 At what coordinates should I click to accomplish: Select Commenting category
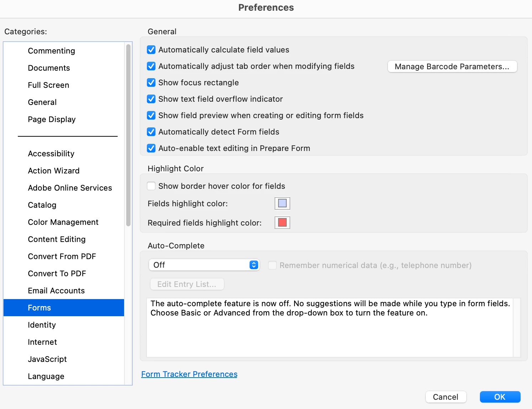point(51,51)
